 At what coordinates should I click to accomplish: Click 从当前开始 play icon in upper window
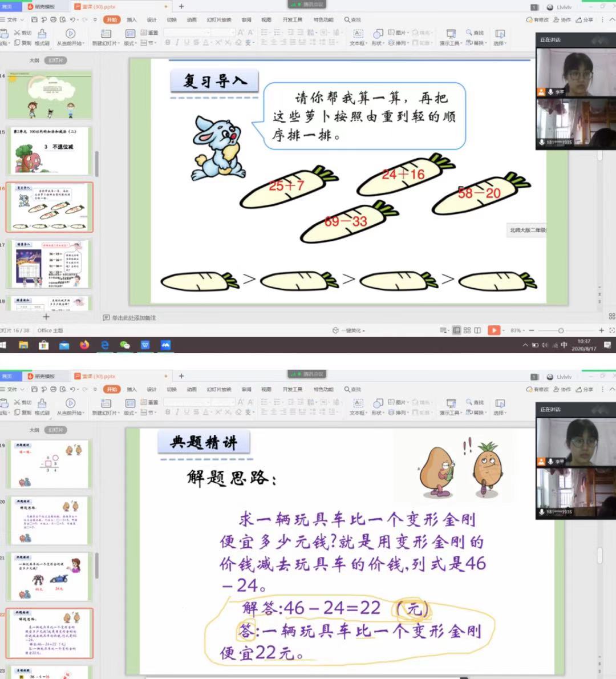[70, 34]
